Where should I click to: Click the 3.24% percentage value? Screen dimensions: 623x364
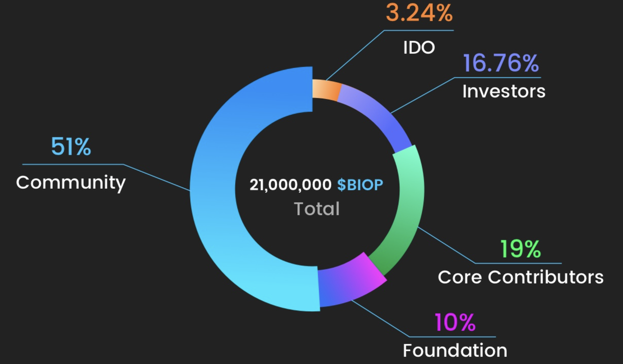[x=419, y=12]
